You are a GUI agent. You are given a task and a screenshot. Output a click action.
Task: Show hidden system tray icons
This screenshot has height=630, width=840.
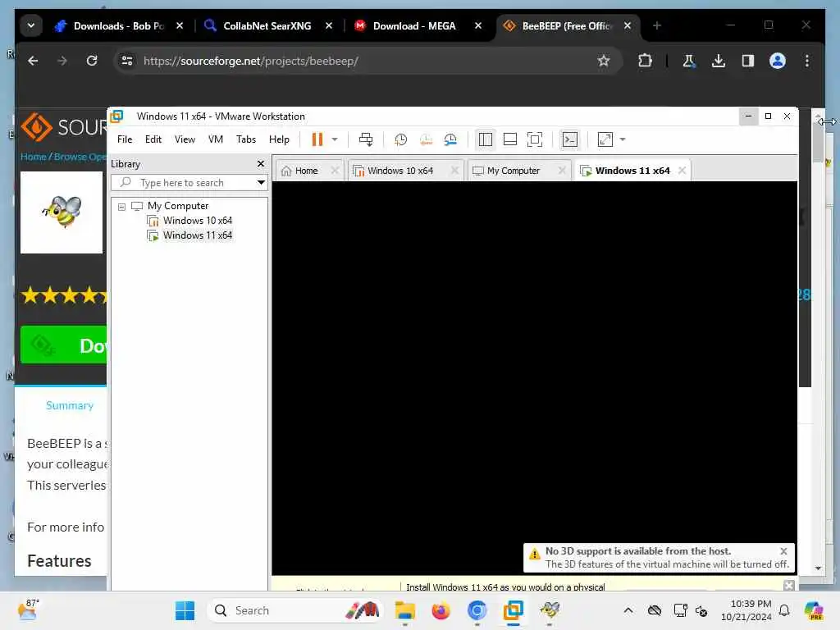(628, 610)
